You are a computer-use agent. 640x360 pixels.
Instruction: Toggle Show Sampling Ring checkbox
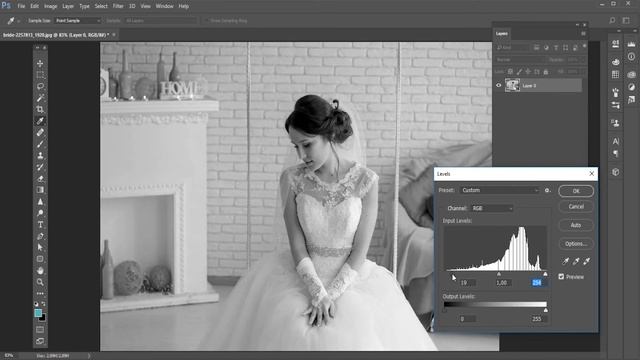pos(206,20)
